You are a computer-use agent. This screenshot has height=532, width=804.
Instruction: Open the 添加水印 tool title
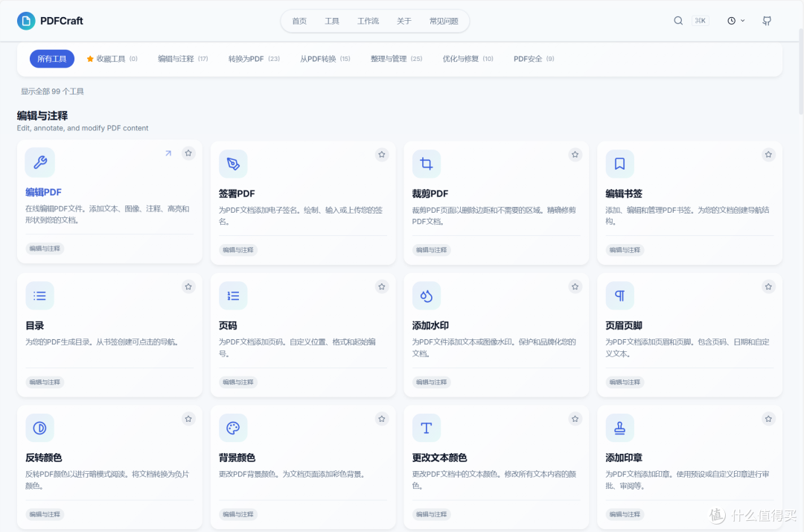pos(431,325)
